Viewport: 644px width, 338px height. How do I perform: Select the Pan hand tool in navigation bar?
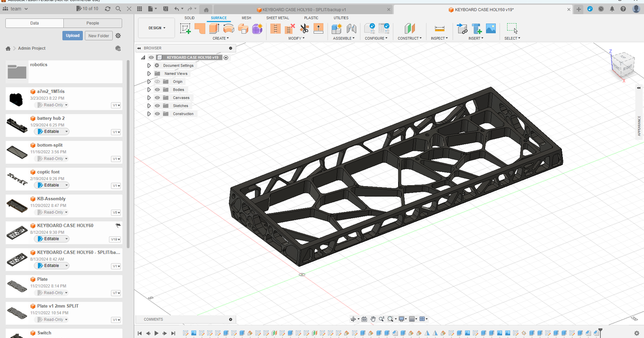pos(374,319)
